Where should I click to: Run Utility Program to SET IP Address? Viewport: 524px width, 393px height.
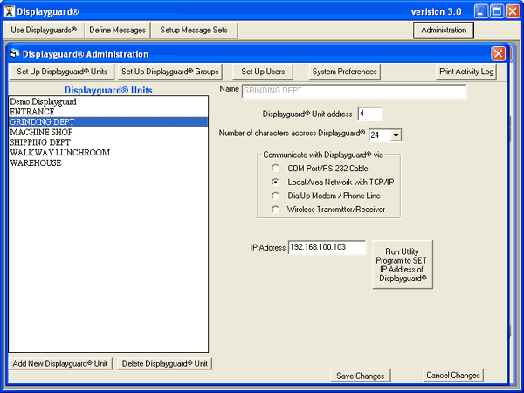(402, 264)
